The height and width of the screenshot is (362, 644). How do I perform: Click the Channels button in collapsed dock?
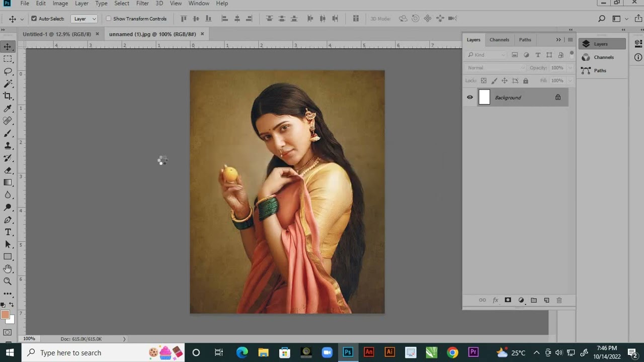click(602, 57)
